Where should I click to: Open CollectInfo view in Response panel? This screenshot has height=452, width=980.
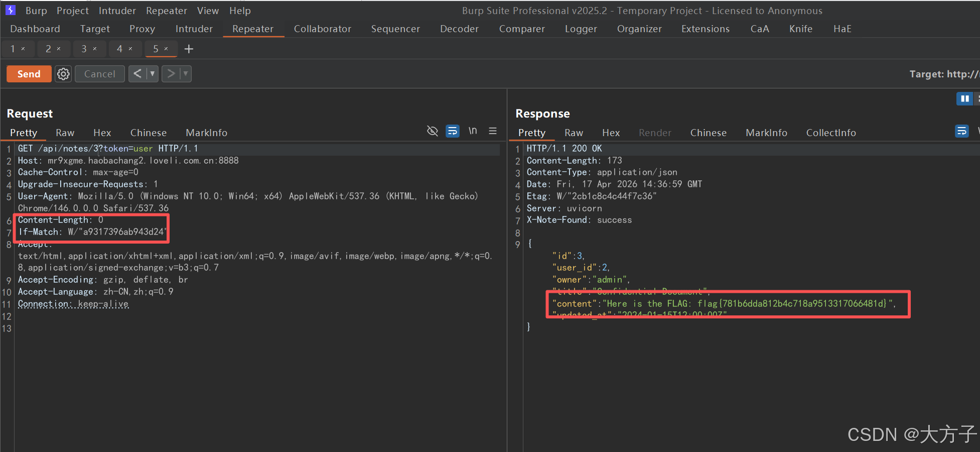(x=831, y=133)
